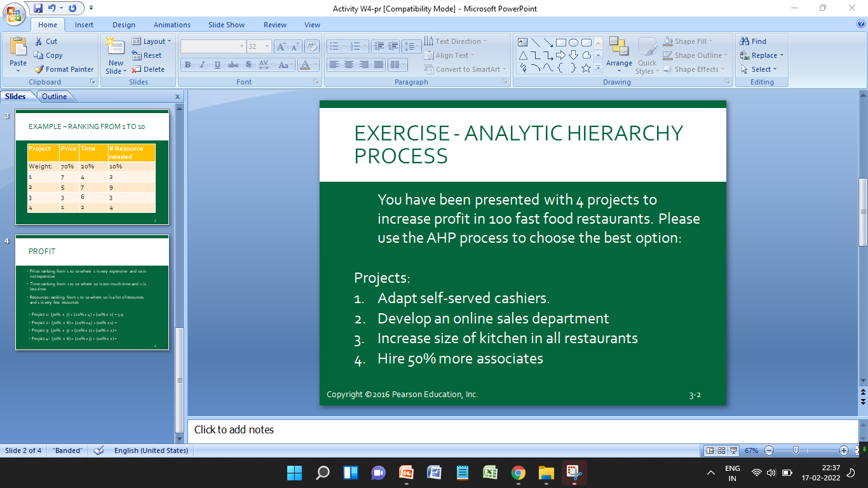Viewport: 868px width, 488px height.
Task: Insert a rectangle from the Drawing shapes gallery
Action: pyautogui.click(x=560, y=42)
